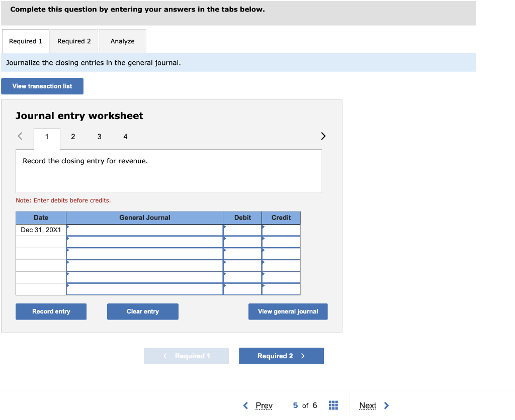The image size is (515, 420).
Task: Go to previous journal entry with left chevron
Action: [20, 136]
